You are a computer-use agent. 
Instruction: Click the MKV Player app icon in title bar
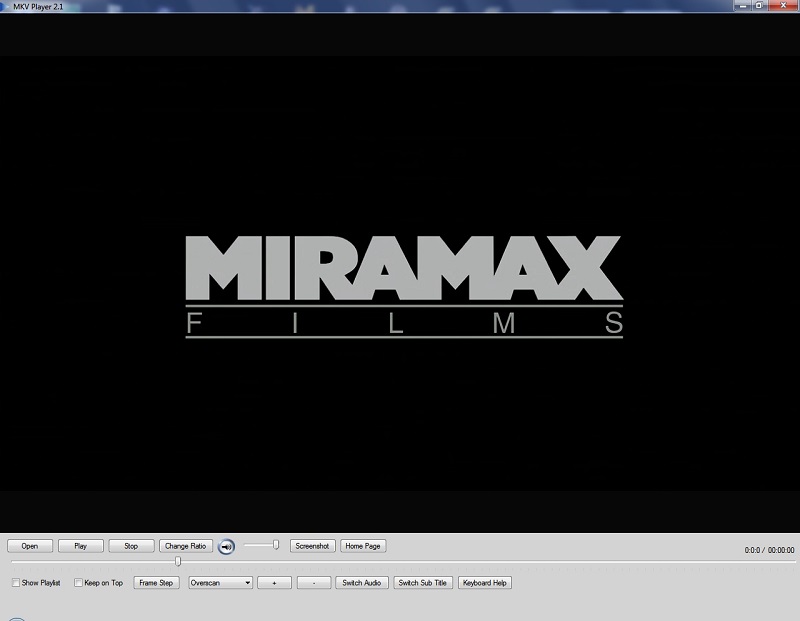click(x=5, y=6)
